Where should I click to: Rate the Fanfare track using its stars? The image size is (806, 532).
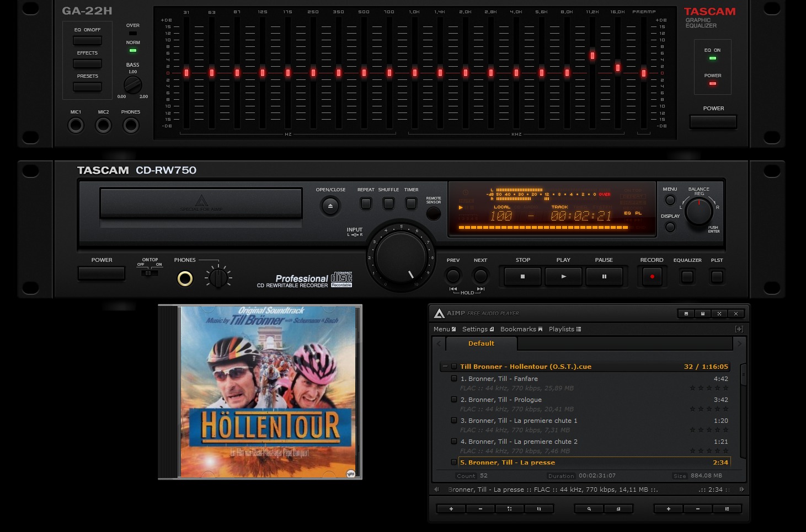point(709,388)
